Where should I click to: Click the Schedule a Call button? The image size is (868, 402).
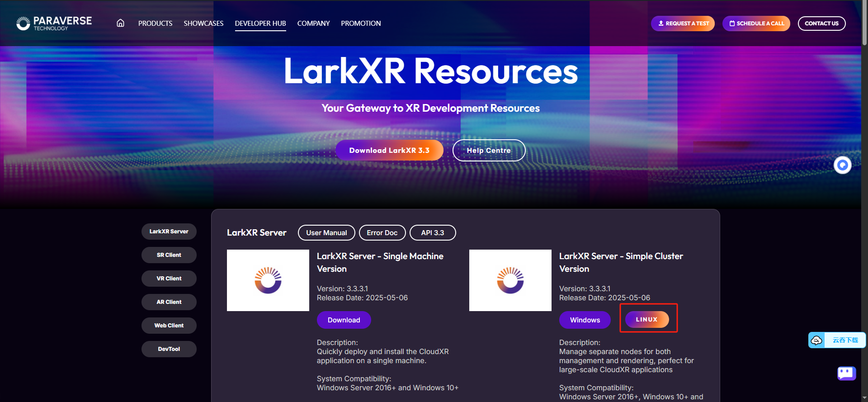(756, 24)
